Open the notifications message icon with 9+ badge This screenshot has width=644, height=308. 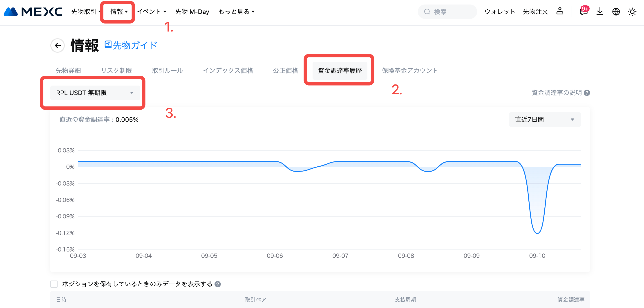pyautogui.click(x=583, y=11)
